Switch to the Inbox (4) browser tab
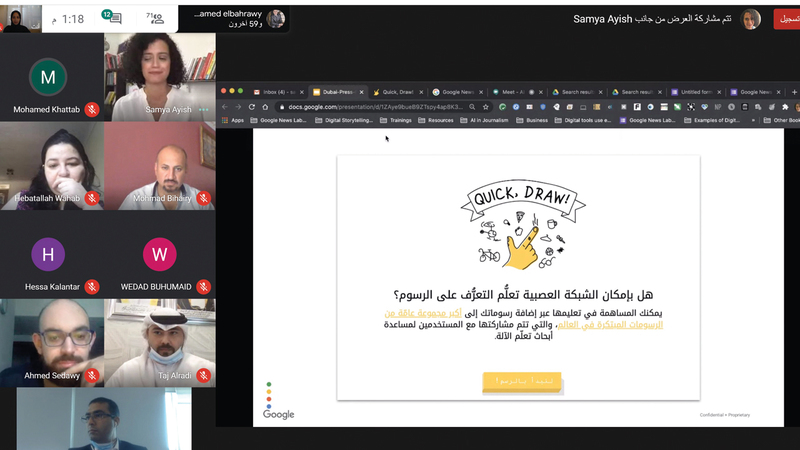 pos(277,92)
